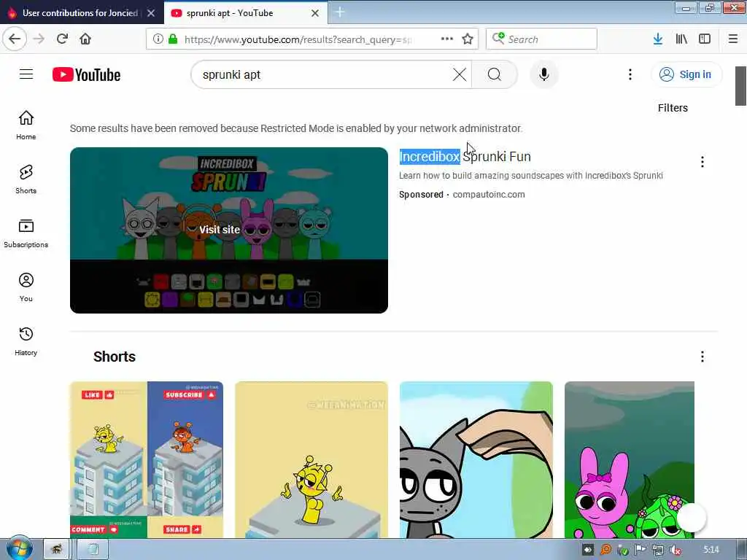Open more options for the sponsored ad
Screen dimensions: 747x560
coord(703,162)
